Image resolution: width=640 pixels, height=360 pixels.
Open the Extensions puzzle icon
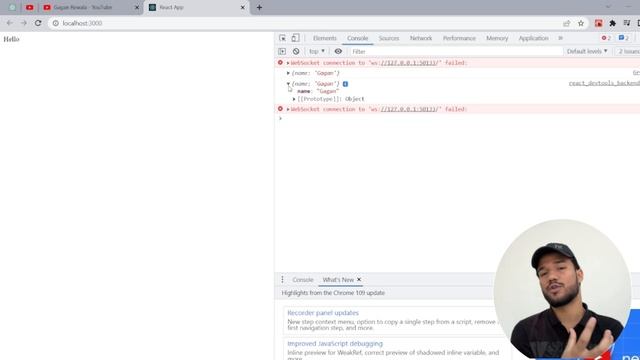pyautogui.click(x=613, y=23)
